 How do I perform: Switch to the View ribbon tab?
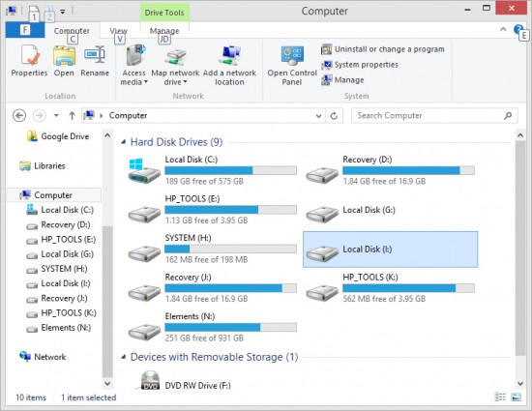(x=119, y=31)
